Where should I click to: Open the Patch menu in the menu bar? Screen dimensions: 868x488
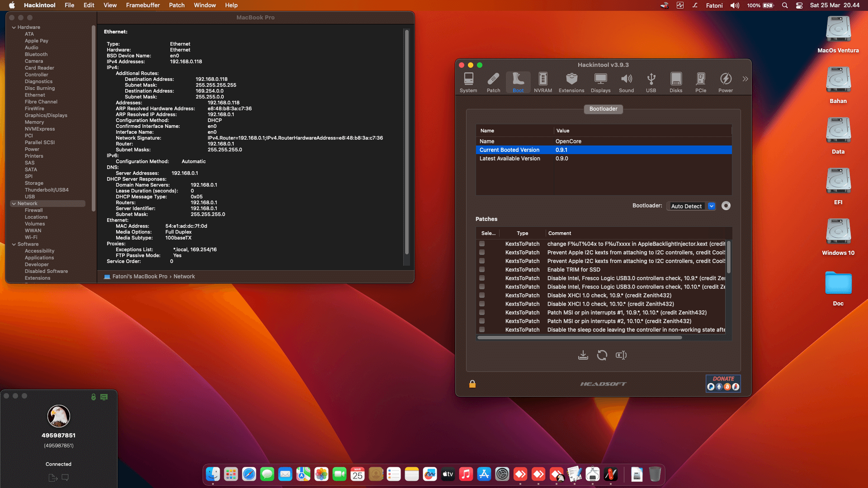[177, 5]
